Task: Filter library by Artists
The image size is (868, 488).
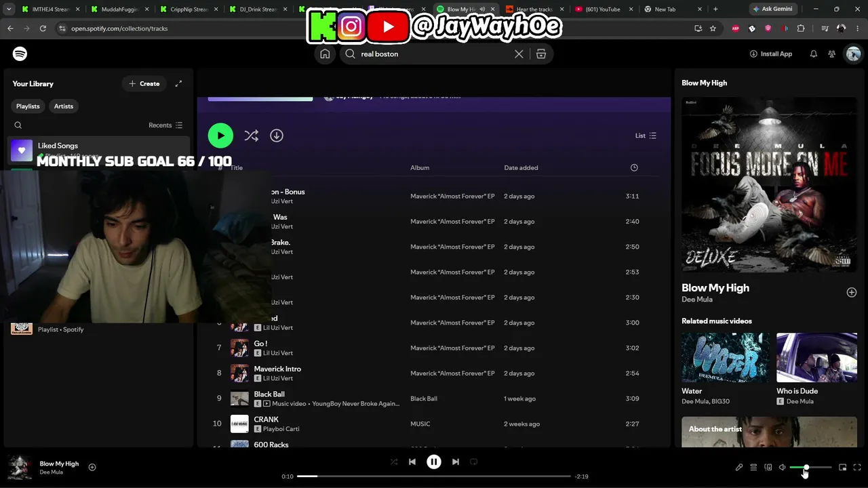Action: 64,106
